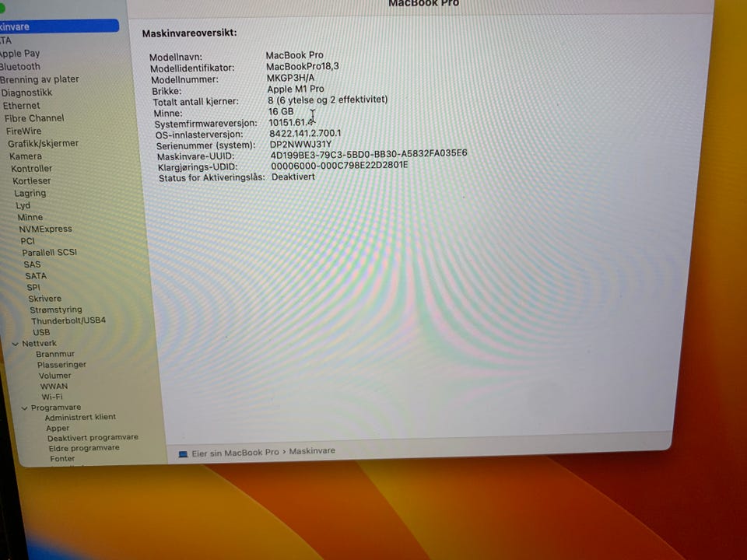Open Thunderbolt/USB4 entry
747x560 pixels.
click(x=68, y=321)
